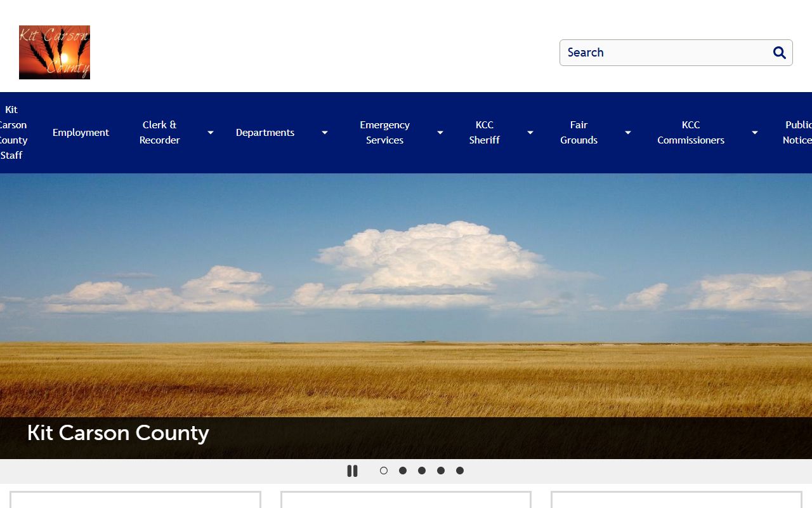Open the Clerk & Recorder menu link
This screenshot has width=812, height=508.
(160, 133)
